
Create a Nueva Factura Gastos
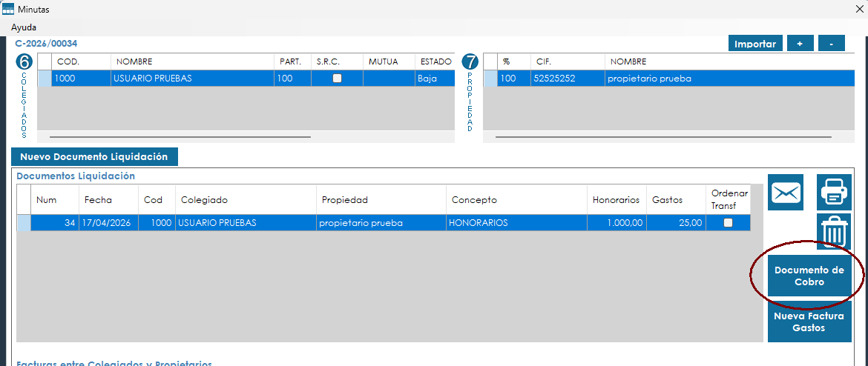coord(809,322)
